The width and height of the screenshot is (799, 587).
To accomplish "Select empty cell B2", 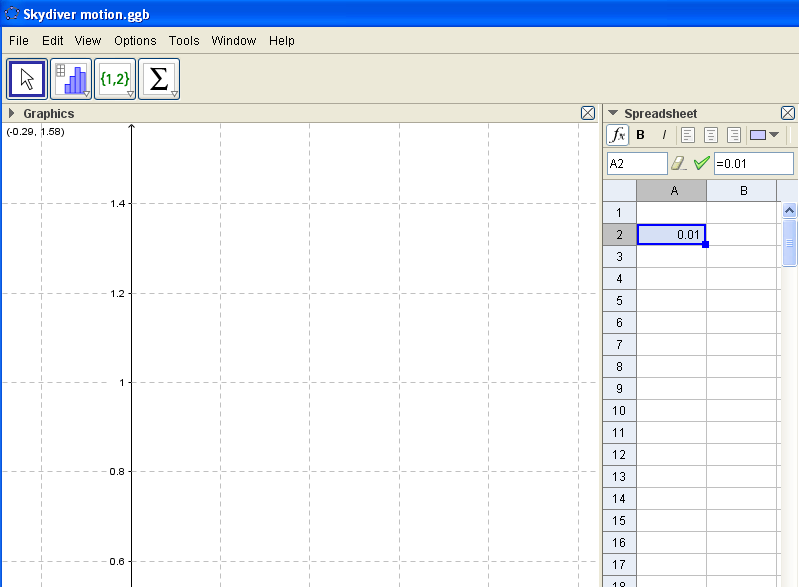I will pyautogui.click(x=743, y=234).
